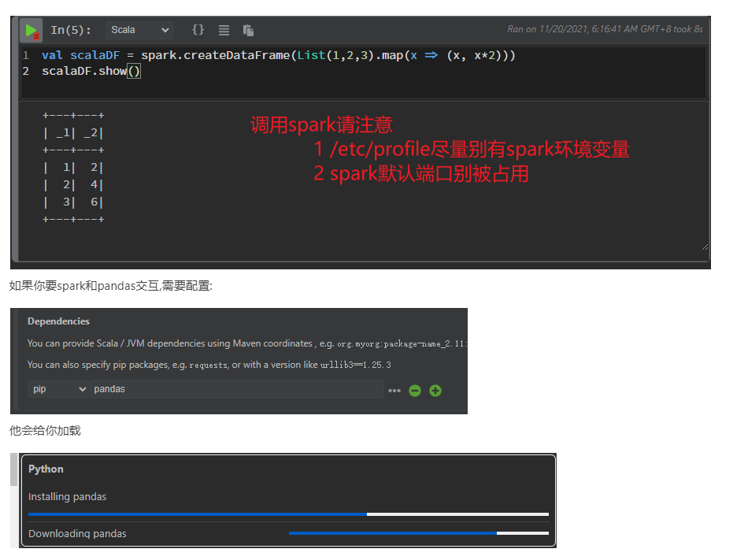Click the 'In(5):' paragraph label
The image size is (748, 560).
72,28
